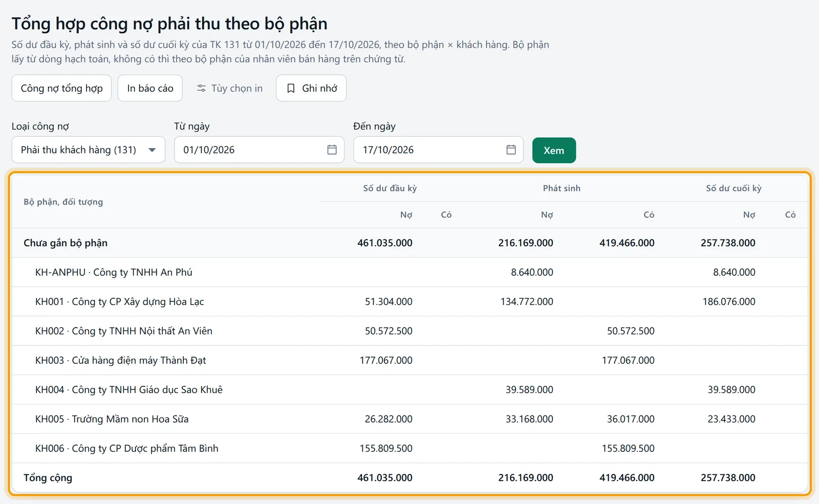Screen dimensions: 819x504
Task: Expand the Loại công nợ dropdown arrow
Action: click(x=152, y=150)
